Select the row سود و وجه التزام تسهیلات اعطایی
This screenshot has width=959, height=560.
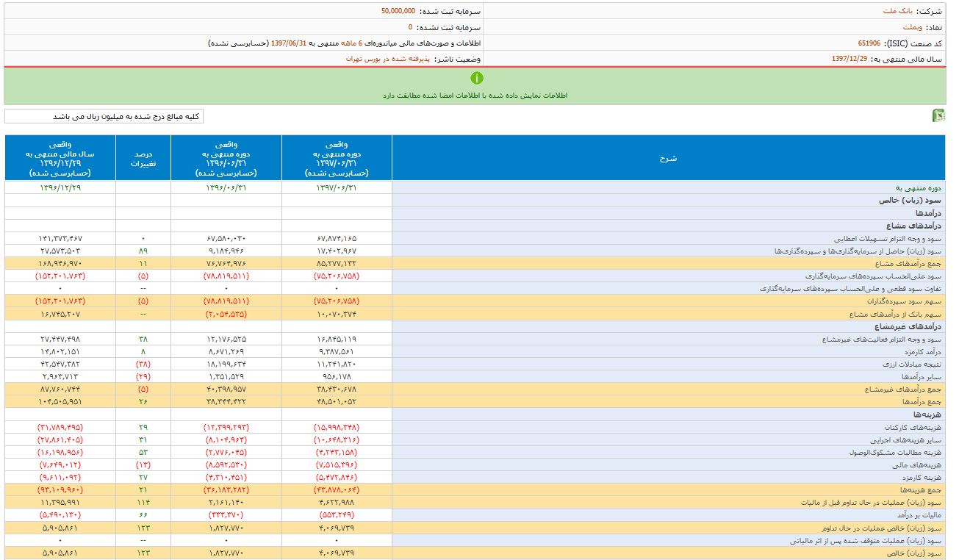(x=475, y=239)
